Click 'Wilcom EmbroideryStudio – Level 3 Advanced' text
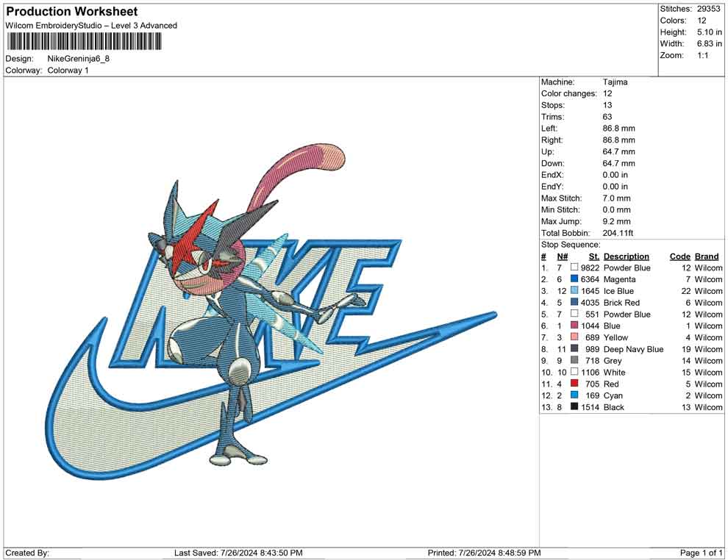 (91, 26)
